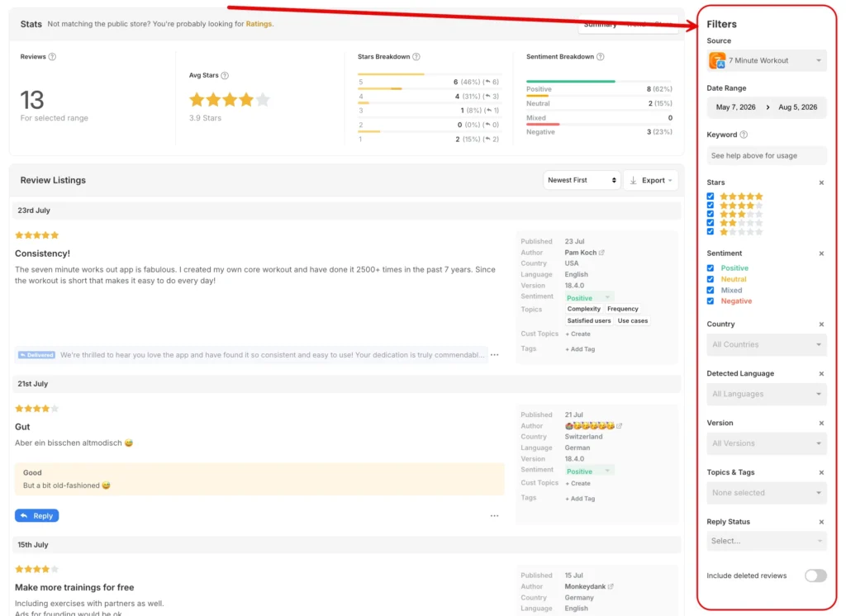The height and width of the screenshot is (616, 846).
Task: Click the Use cases topic tag
Action: 632,321
